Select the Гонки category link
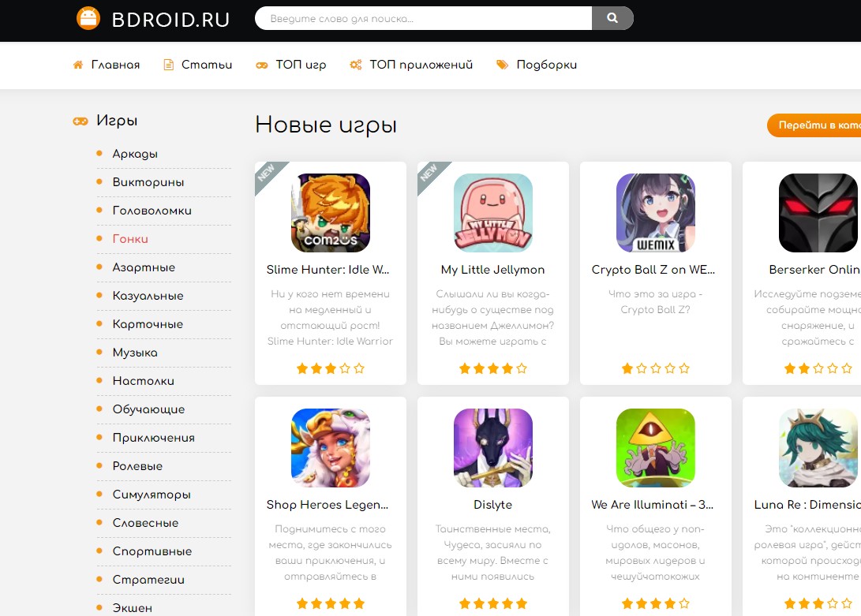 point(130,239)
